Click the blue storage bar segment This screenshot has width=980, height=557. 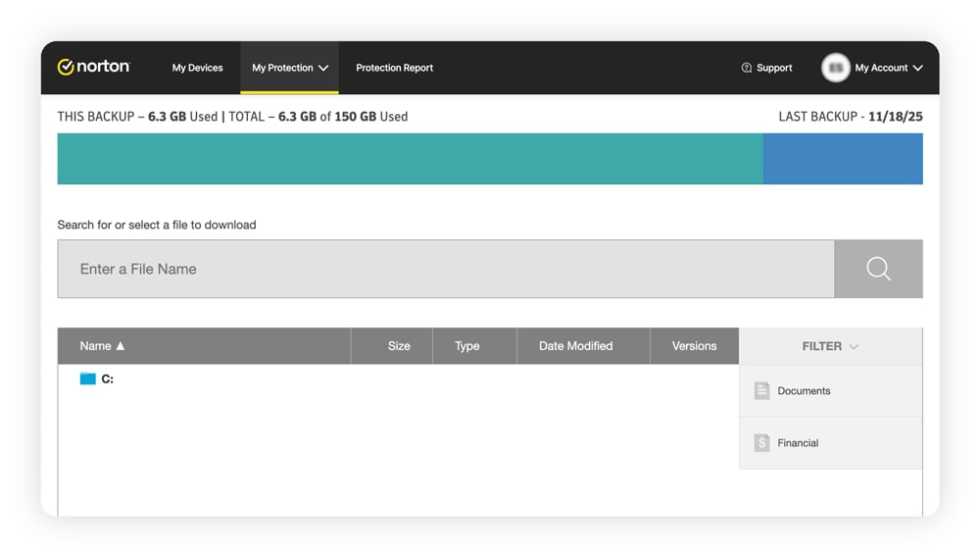pyautogui.click(x=843, y=159)
